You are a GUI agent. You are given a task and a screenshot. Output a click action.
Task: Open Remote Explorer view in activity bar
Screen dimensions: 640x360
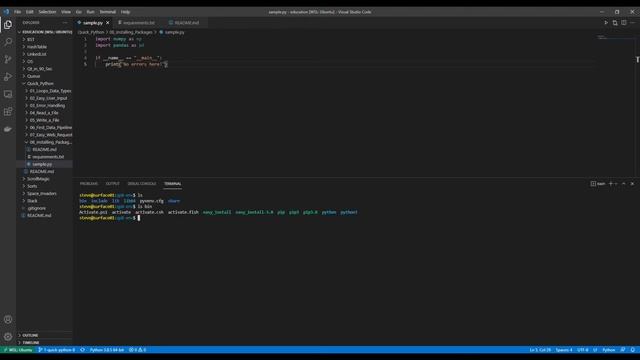(x=8, y=94)
